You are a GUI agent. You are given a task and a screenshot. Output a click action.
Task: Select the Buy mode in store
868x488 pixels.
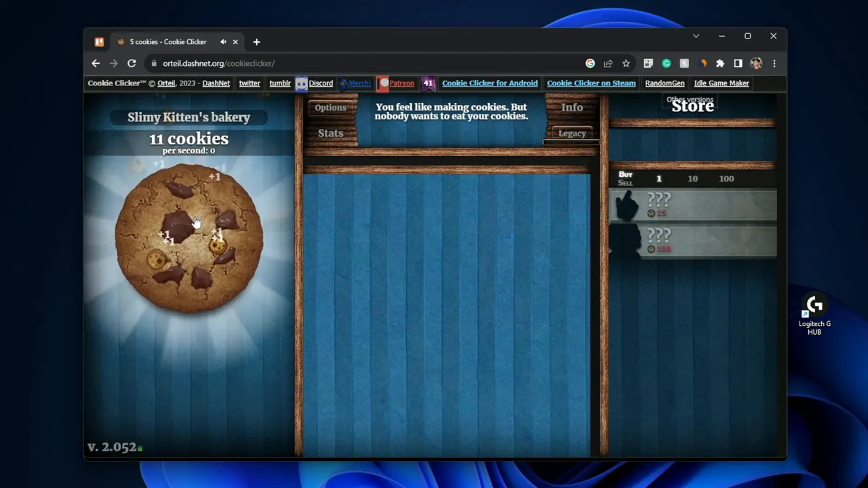click(625, 174)
